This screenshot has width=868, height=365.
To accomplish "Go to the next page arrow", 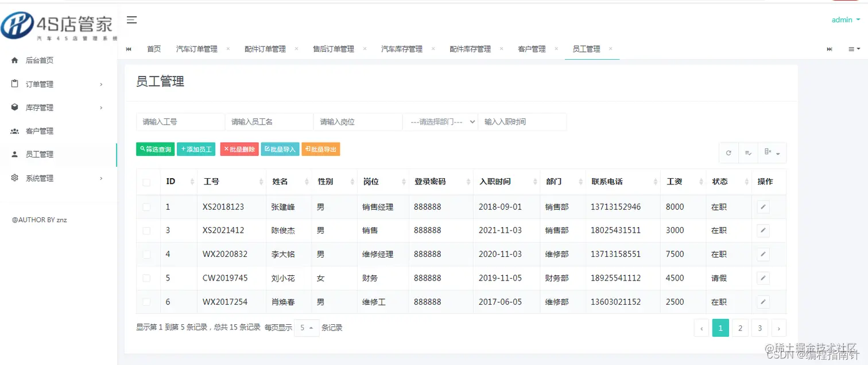I will coord(778,328).
